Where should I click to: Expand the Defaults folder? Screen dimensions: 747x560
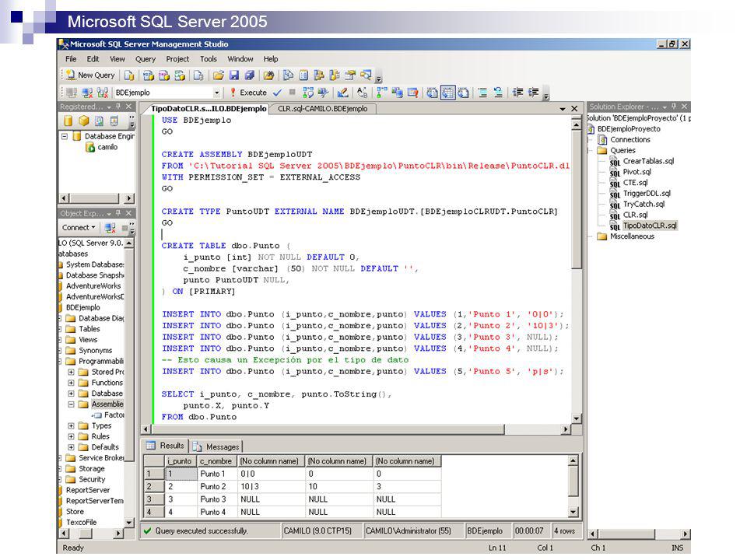tap(71, 447)
